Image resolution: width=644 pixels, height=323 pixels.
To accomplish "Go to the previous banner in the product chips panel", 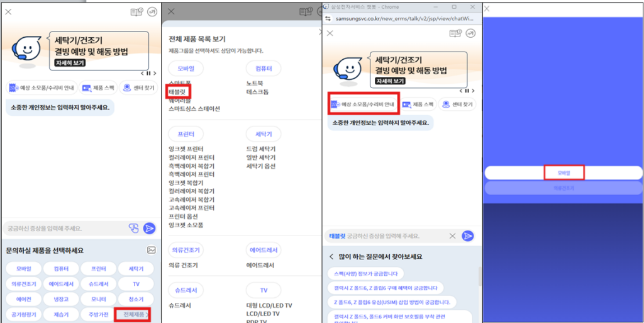I will click(x=142, y=74).
